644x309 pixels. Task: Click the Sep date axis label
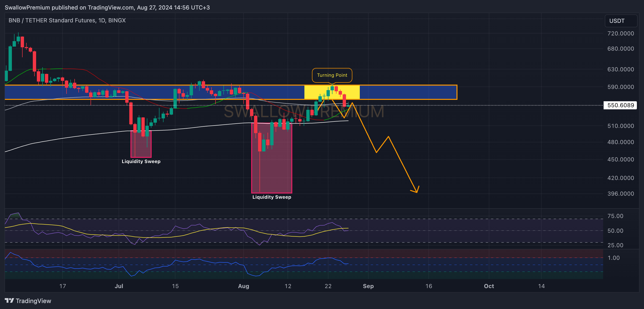coord(368,286)
